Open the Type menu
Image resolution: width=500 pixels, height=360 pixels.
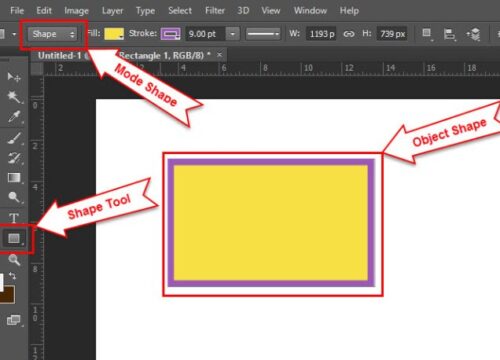[145, 11]
